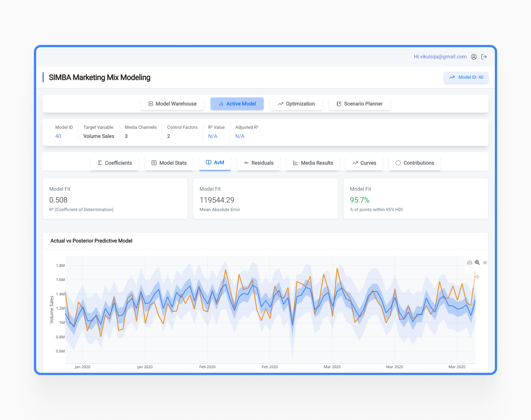
Task: Open the Media Results panel
Action: [312, 163]
